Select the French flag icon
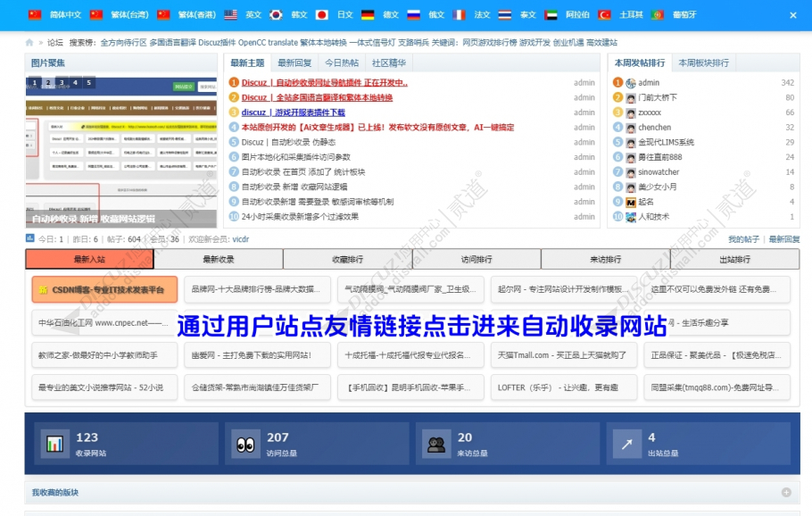 point(459,14)
